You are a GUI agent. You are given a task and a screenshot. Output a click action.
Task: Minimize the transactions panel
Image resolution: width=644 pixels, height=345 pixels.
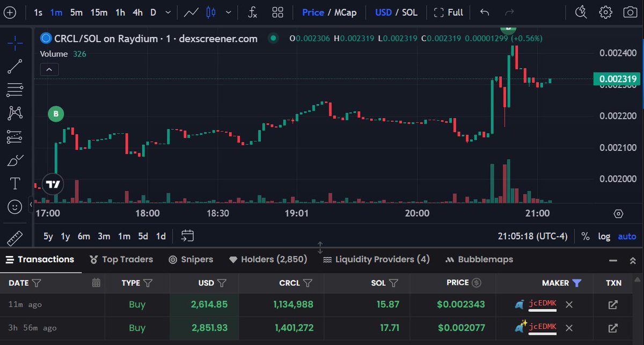pos(612,260)
